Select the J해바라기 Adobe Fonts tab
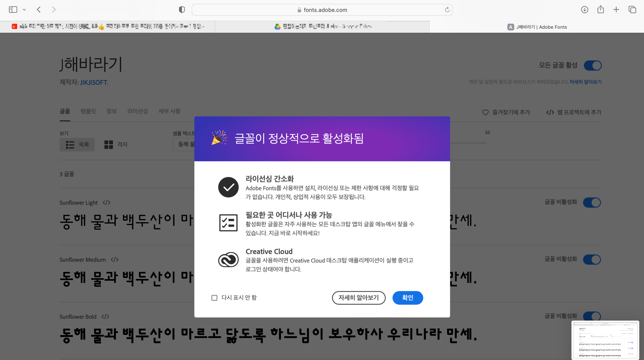 point(537,27)
